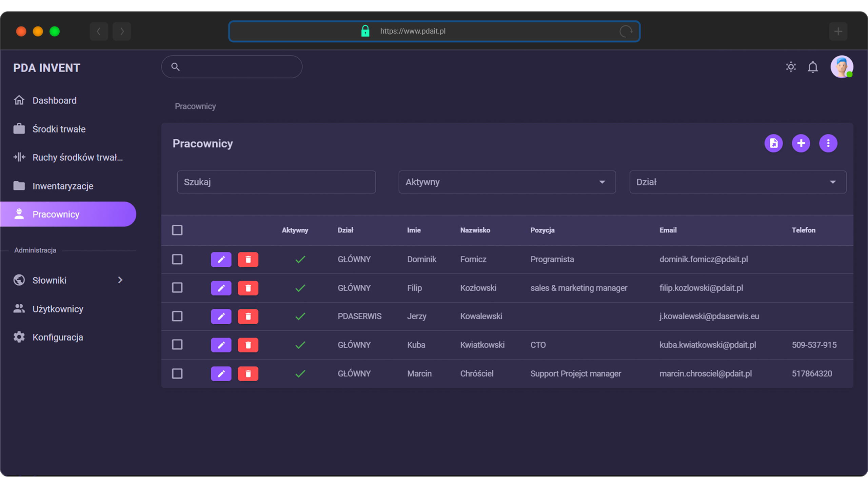Open the three-dot more options menu
The height and width of the screenshot is (488, 868).
coord(828,143)
